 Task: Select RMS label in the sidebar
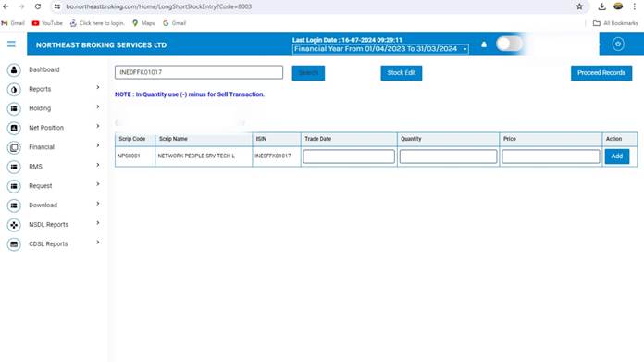[x=35, y=167]
